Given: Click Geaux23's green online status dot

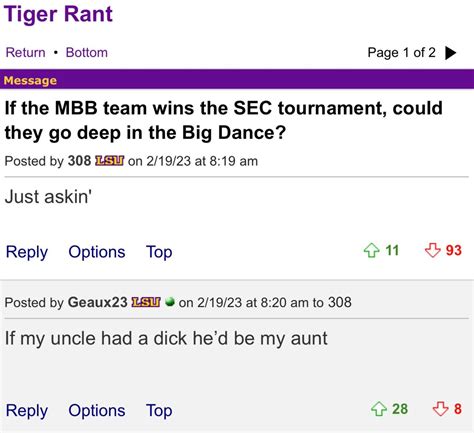Looking at the screenshot, I should point(170,302).
